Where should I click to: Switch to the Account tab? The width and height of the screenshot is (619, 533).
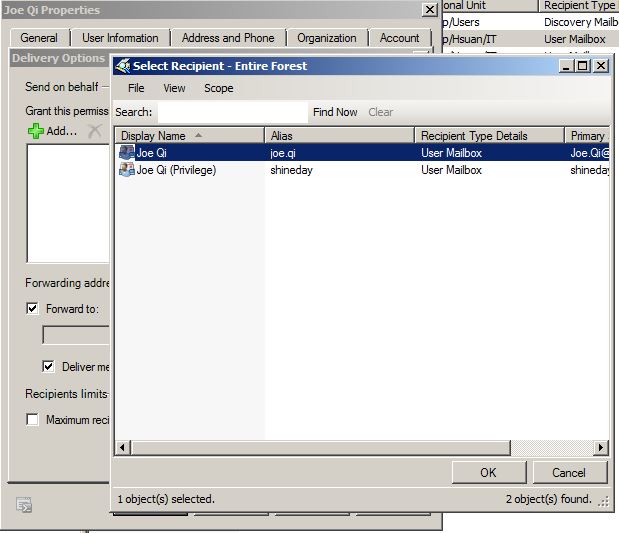click(x=399, y=38)
